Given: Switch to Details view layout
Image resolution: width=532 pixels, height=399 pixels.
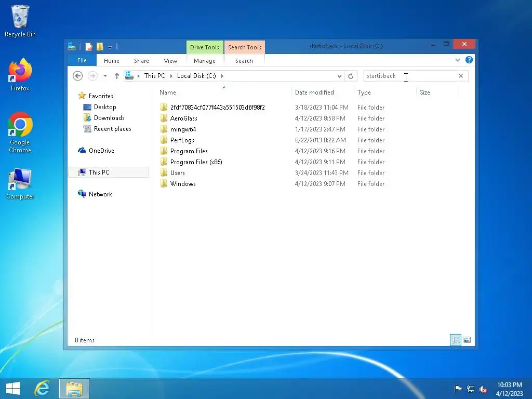Looking at the screenshot, I should pos(456,340).
